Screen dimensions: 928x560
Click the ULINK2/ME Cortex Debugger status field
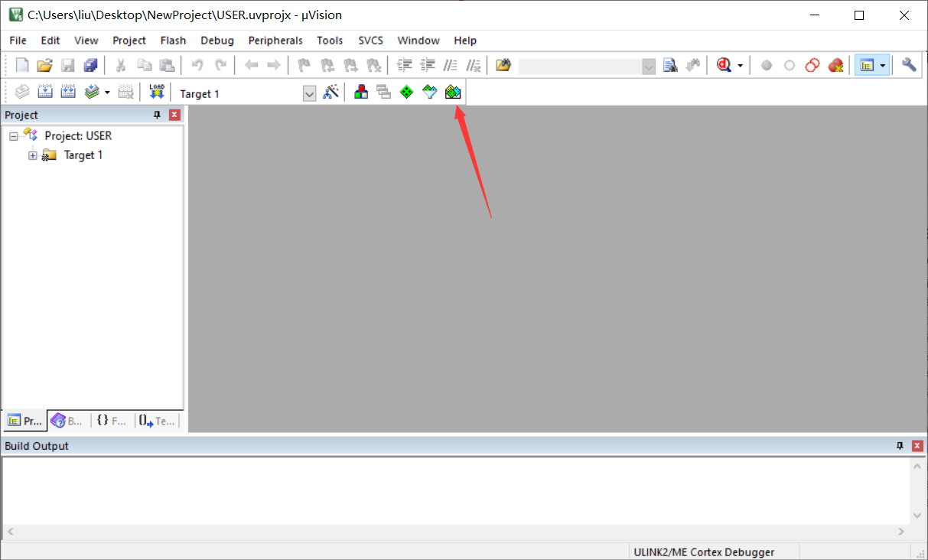click(x=705, y=551)
